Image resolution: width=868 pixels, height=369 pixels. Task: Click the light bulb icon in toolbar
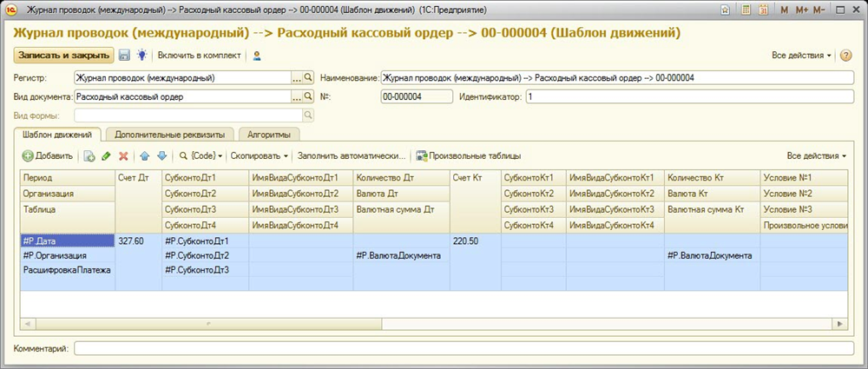tap(141, 56)
